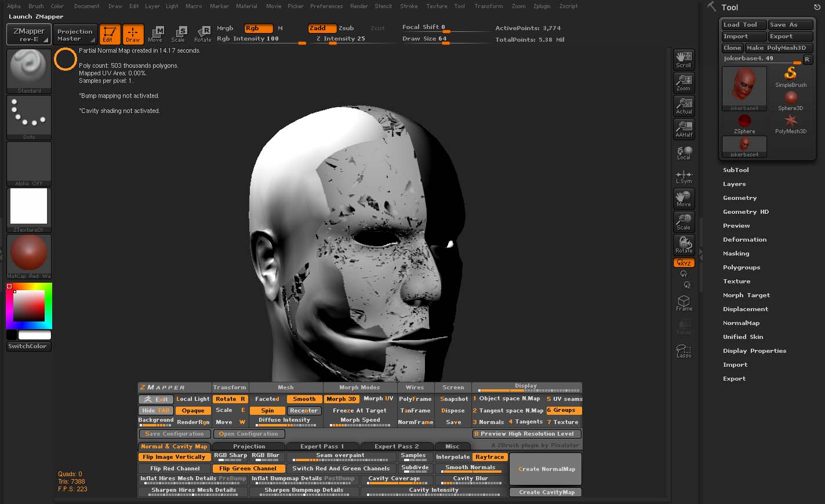This screenshot has width=825, height=504.
Task: Select the Scale icon in top toolbar
Action: coord(178,34)
